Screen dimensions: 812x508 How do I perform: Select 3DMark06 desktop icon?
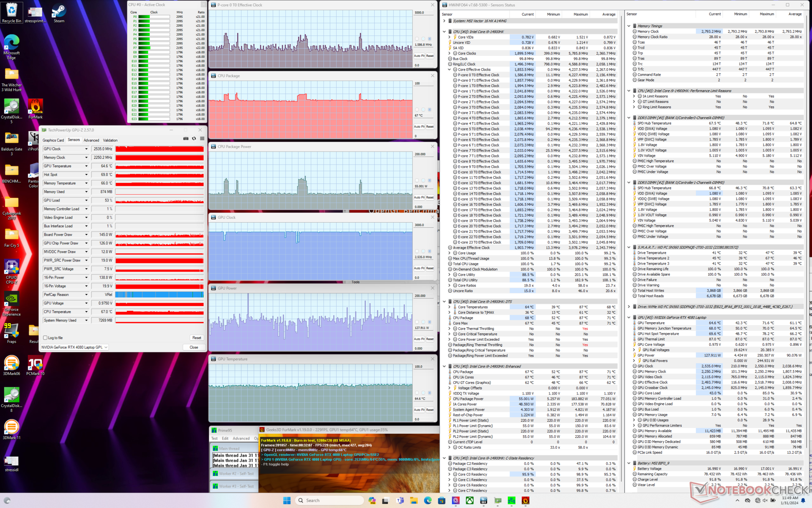[11, 365]
